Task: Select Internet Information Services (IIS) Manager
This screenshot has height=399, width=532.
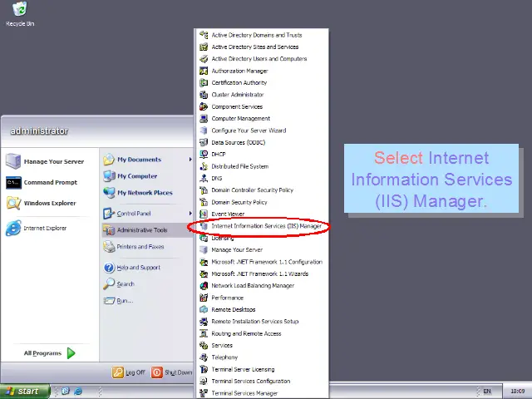Action: click(x=261, y=226)
